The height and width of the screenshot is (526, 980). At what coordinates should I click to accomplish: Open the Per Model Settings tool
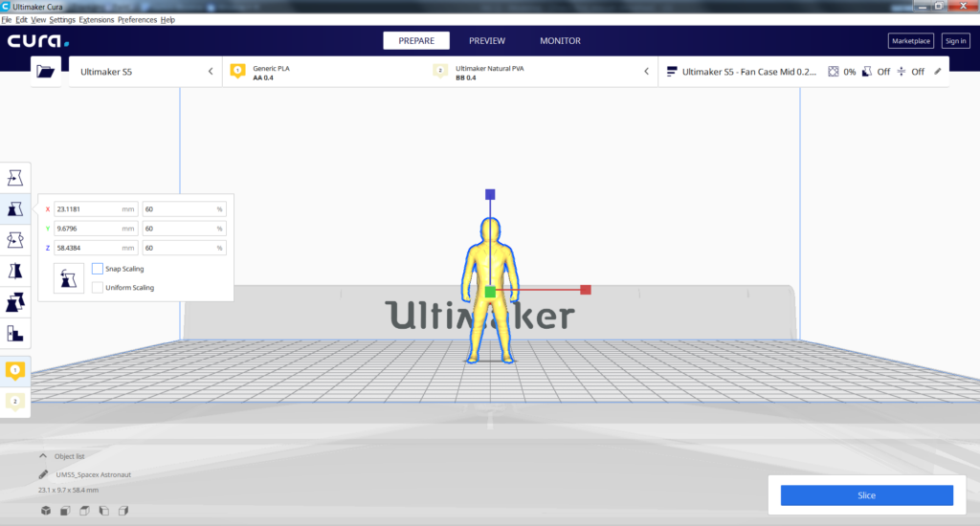click(15, 302)
